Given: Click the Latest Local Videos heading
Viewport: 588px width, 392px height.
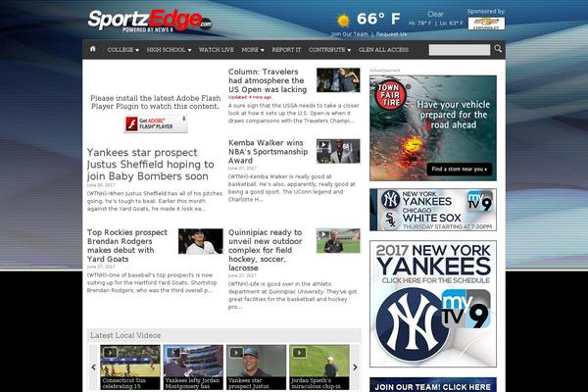Looking at the screenshot, I should coord(125,335).
